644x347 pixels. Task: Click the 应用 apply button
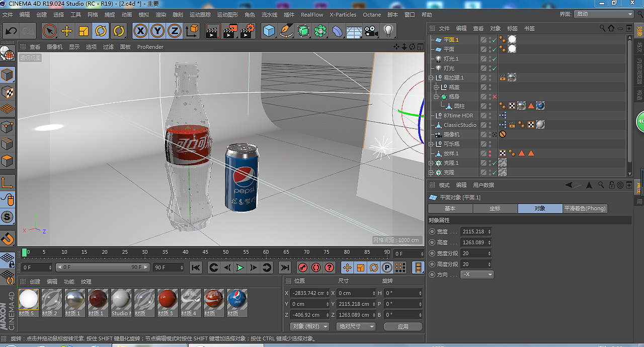tap(403, 326)
